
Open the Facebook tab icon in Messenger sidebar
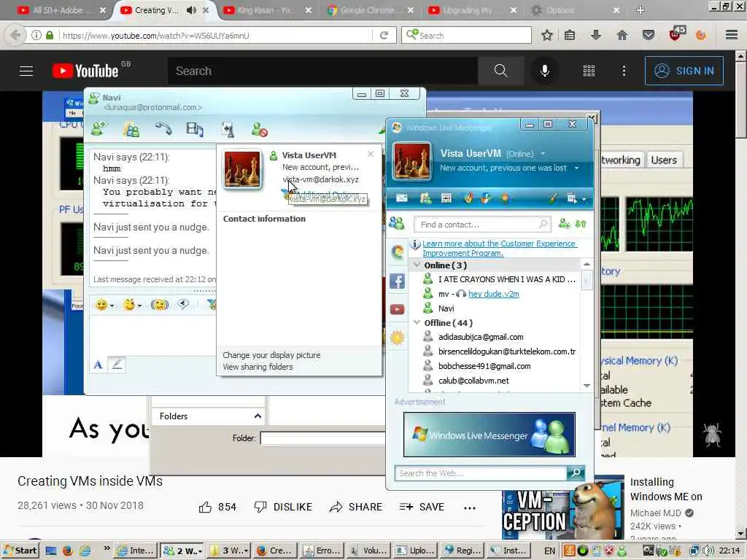[x=397, y=281]
